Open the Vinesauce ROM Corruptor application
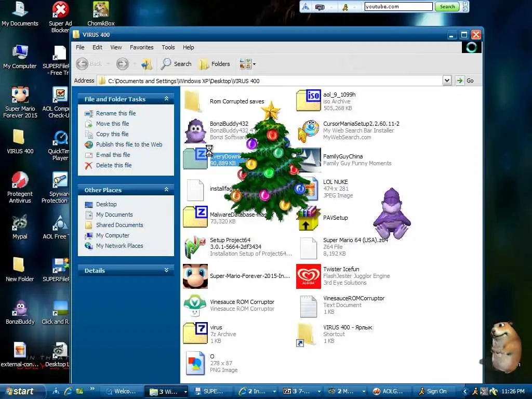 [x=229, y=305]
